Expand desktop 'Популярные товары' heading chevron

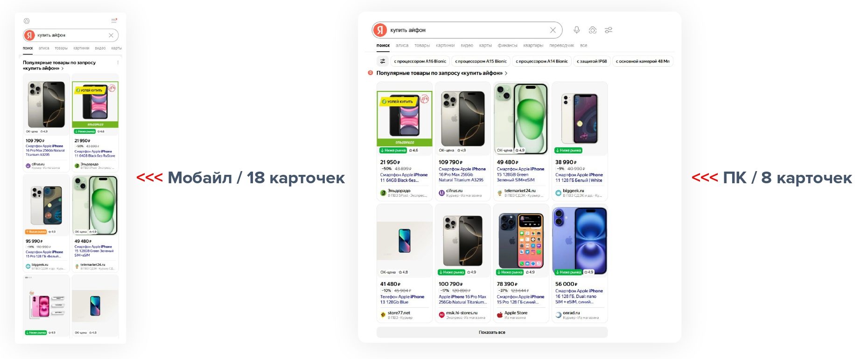pyautogui.click(x=506, y=73)
